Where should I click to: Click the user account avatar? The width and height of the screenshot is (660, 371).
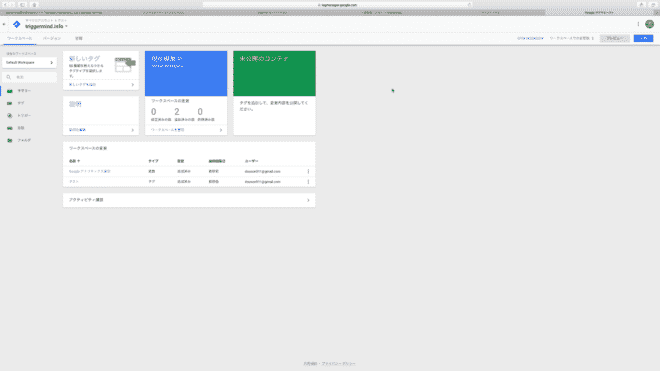click(649, 24)
